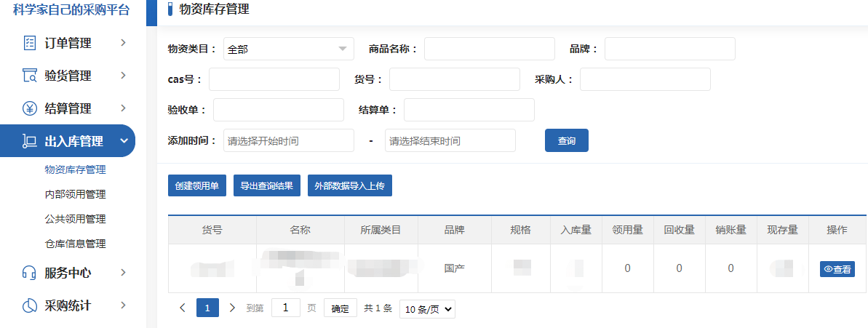Click the 服务中心 headset icon
This screenshot has height=328, width=868.
pyautogui.click(x=29, y=273)
